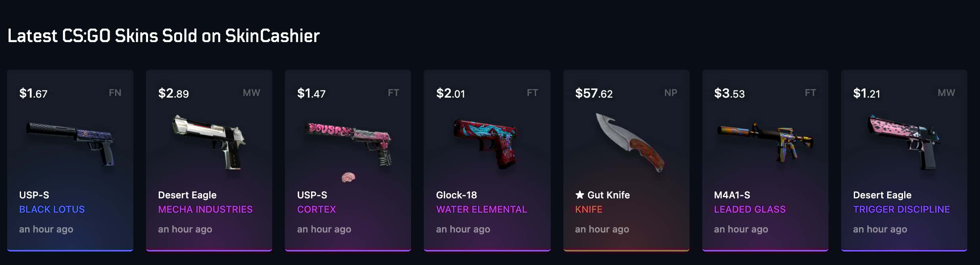Image resolution: width=980 pixels, height=265 pixels.
Task: Click the $3.53 price on M4A1-S card
Action: [729, 93]
